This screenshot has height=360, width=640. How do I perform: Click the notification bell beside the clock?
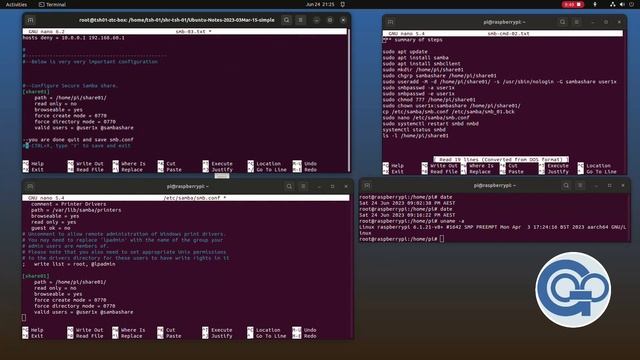pyautogui.click(x=342, y=4)
